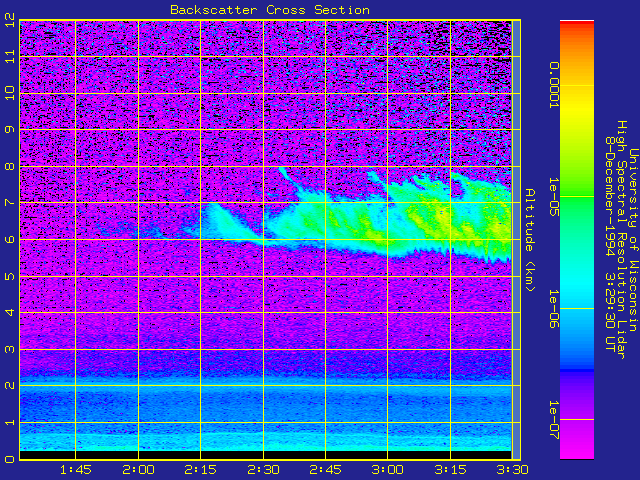
Task: Click altitude axis label 4
Action: [x=10, y=313]
